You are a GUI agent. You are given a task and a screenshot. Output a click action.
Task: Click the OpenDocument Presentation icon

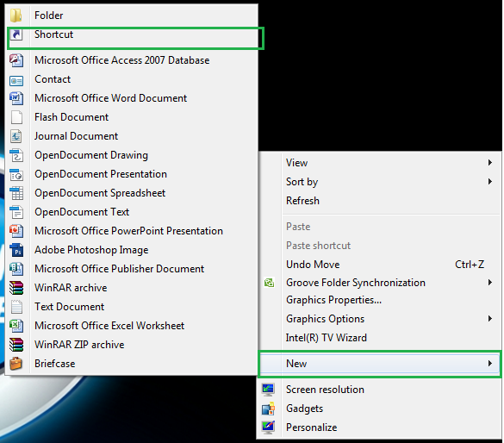(16, 175)
